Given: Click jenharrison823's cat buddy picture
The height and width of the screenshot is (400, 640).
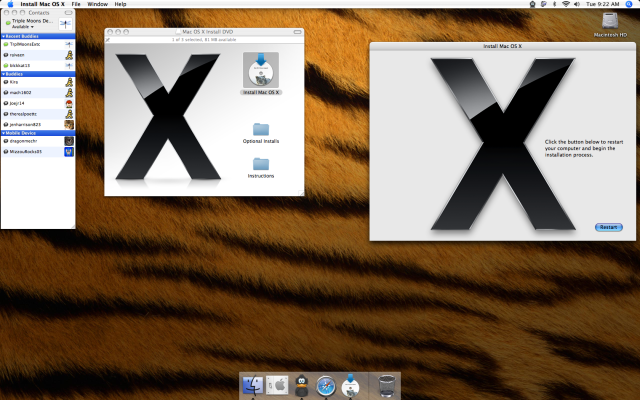Looking at the screenshot, I should [x=69, y=124].
